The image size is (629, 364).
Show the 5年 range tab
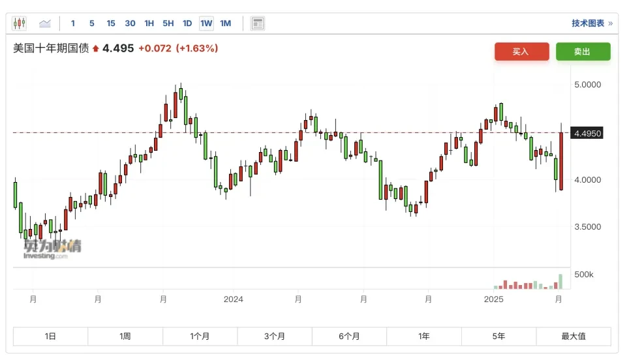click(499, 337)
